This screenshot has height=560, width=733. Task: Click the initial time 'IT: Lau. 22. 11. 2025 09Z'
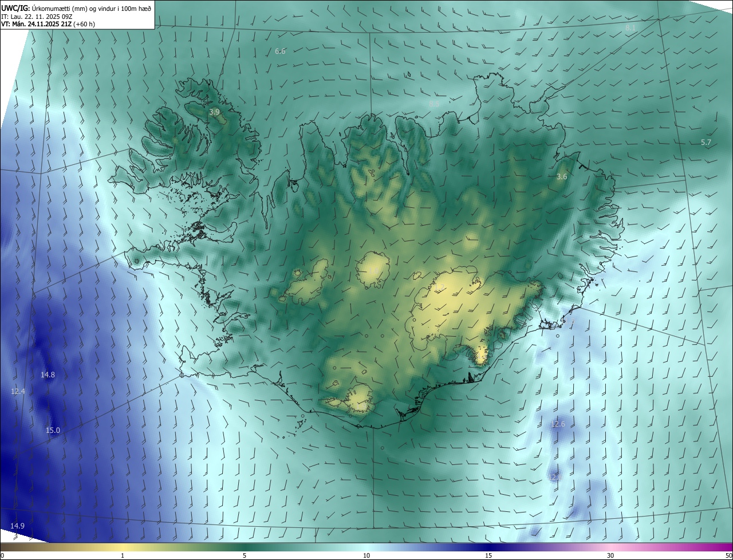point(36,16)
